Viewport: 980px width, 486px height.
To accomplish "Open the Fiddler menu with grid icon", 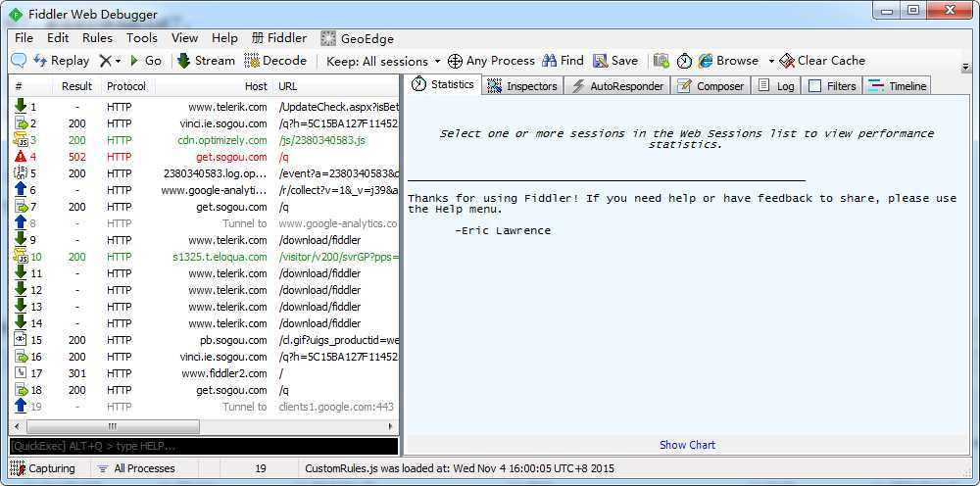I will tap(278, 38).
